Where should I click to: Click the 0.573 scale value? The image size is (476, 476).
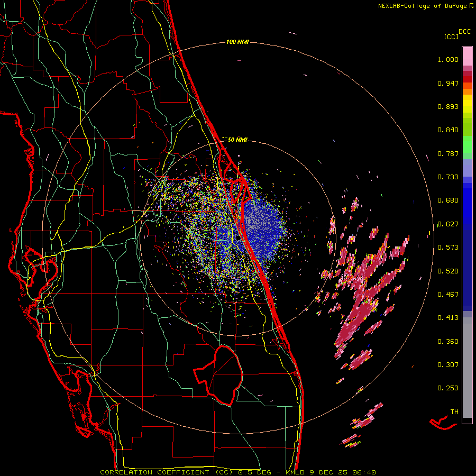(448, 248)
